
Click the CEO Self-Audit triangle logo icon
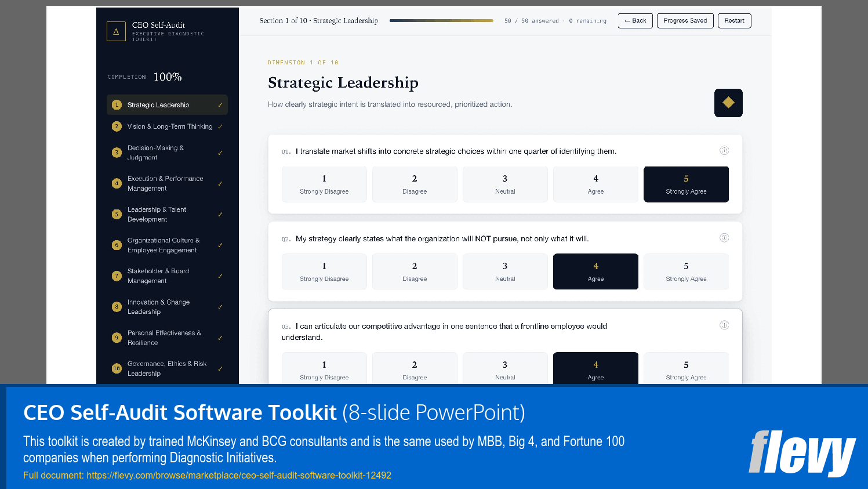click(116, 31)
